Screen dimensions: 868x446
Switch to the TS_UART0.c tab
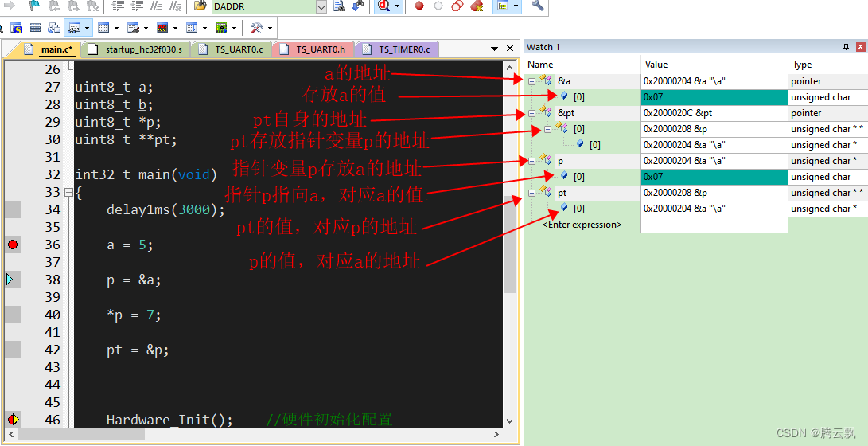pyautogui.click(x=232, y=49)
